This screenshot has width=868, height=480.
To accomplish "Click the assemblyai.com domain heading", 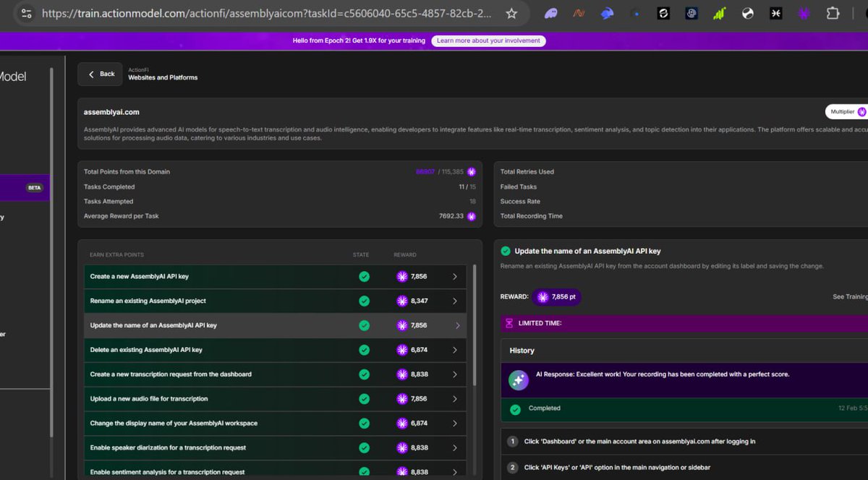I will 111,112.
